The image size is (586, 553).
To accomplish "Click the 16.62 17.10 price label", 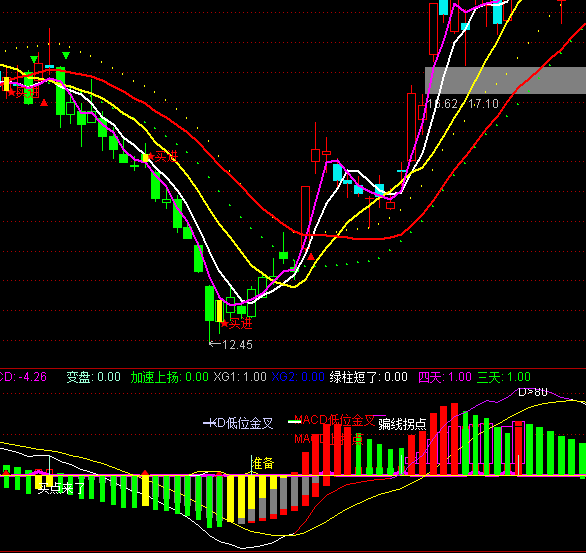I will (463, 104).
